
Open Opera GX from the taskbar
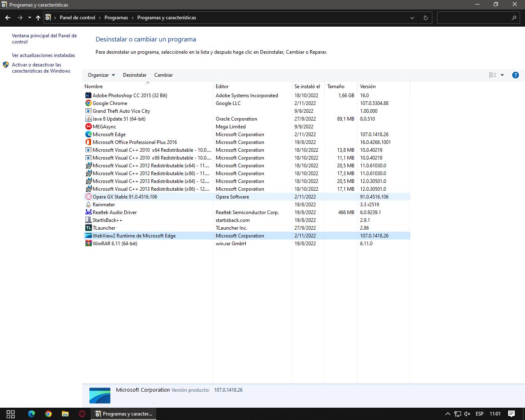pyautogui.click(x=82, y=414)
